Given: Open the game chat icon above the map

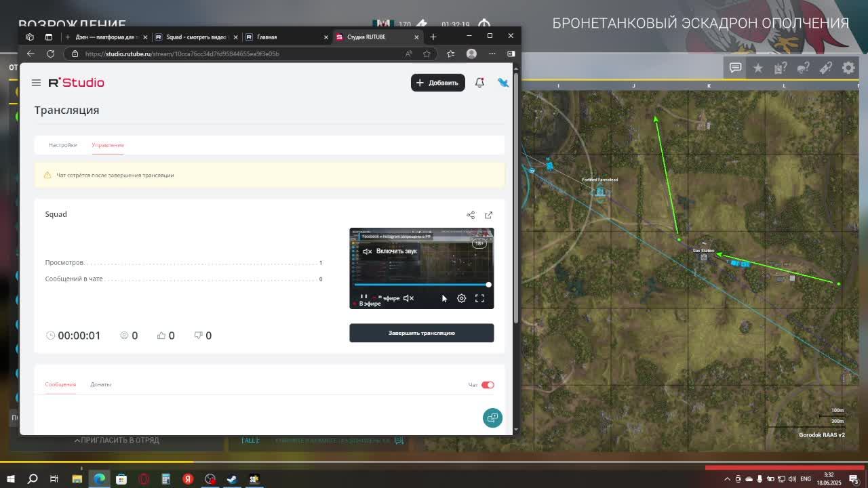Looking at the screenshot, I should (735, 68).
